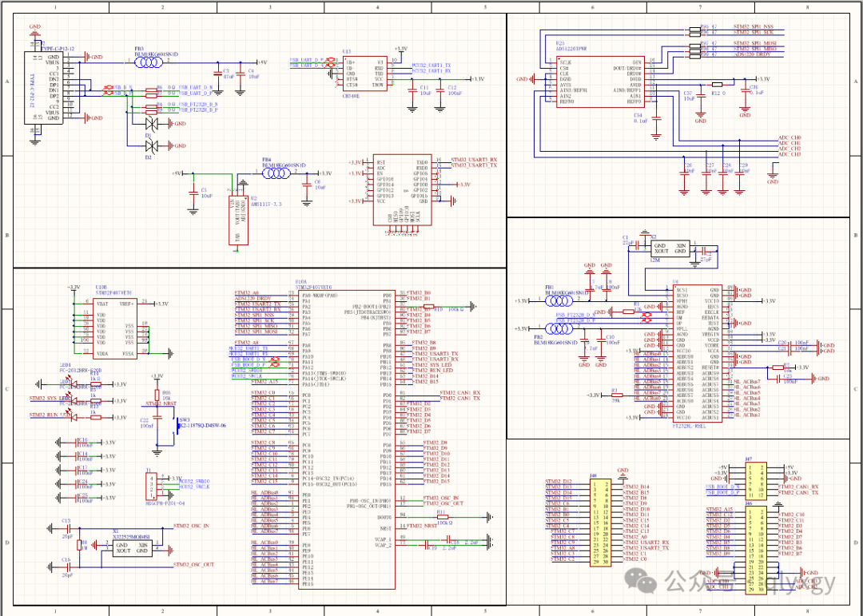Click the STM32_CAN1_RX net label
863x616 pixels.
point(459,392)
